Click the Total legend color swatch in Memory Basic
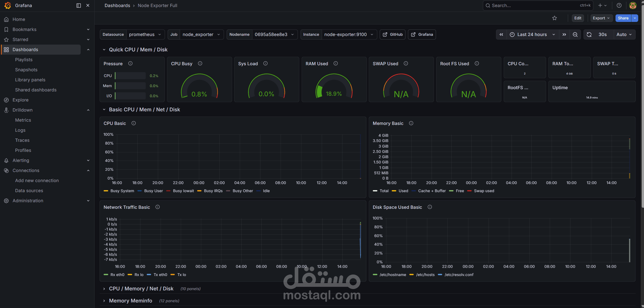 click(375, 191)
